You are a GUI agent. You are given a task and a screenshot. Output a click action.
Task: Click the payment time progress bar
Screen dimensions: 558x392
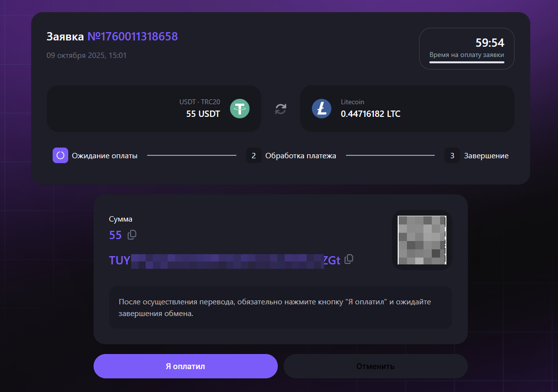pos(466,62)
